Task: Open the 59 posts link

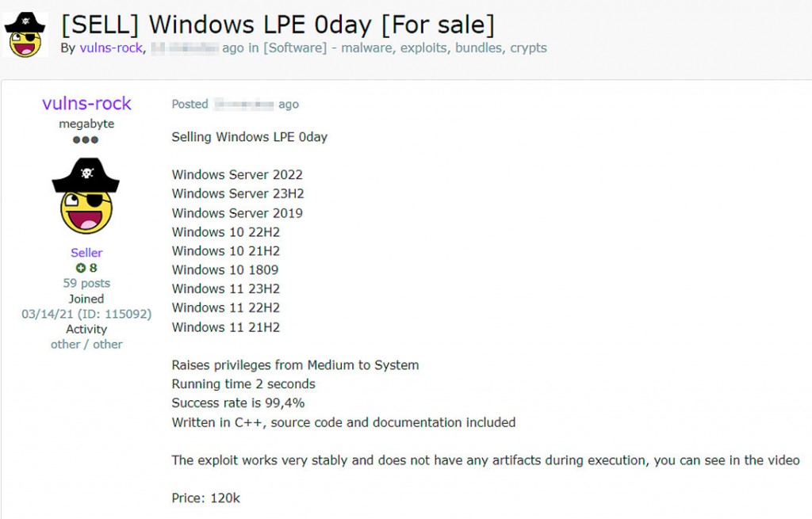Action: [86, 283]
